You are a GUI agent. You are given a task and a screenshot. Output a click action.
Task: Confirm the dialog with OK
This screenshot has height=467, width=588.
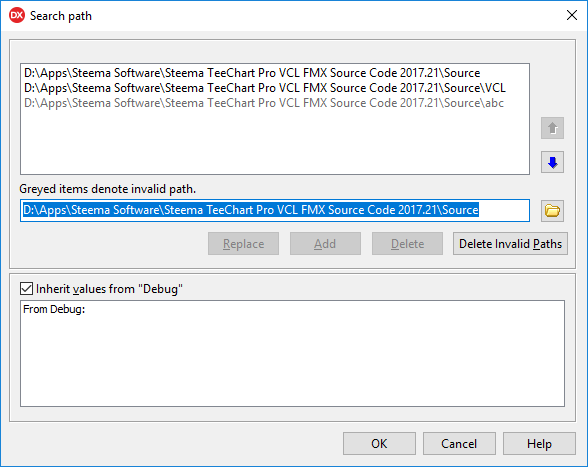coord(379,444)
